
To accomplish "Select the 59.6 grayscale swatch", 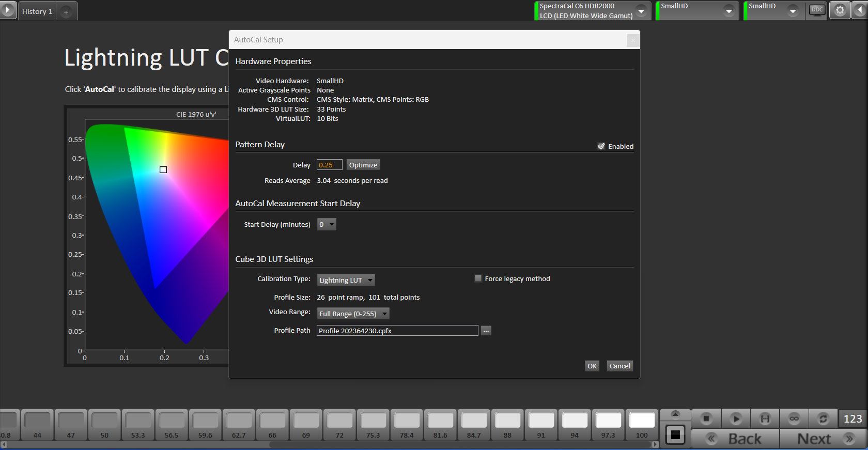I will pyautogui.click(x=205, y=425).
